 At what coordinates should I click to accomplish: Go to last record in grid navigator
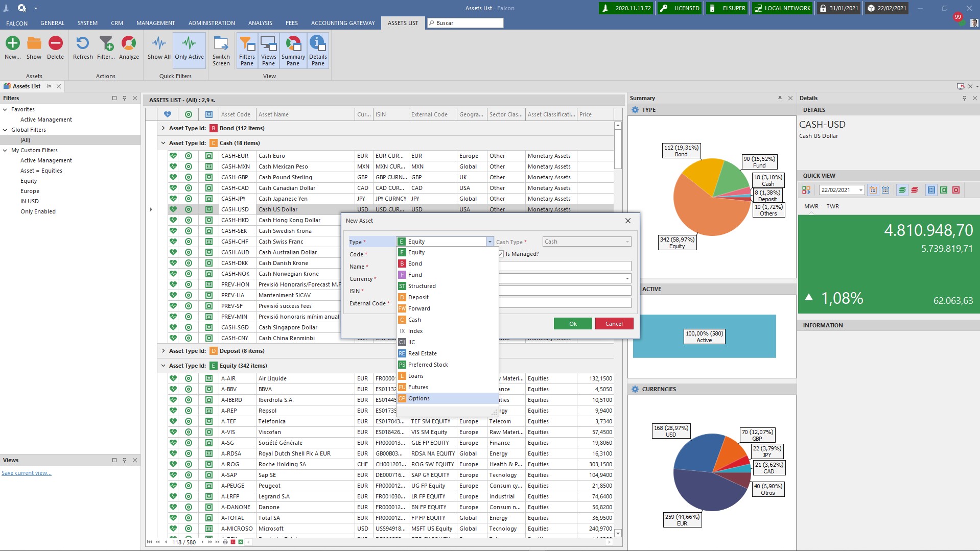[x=218, y=542]
